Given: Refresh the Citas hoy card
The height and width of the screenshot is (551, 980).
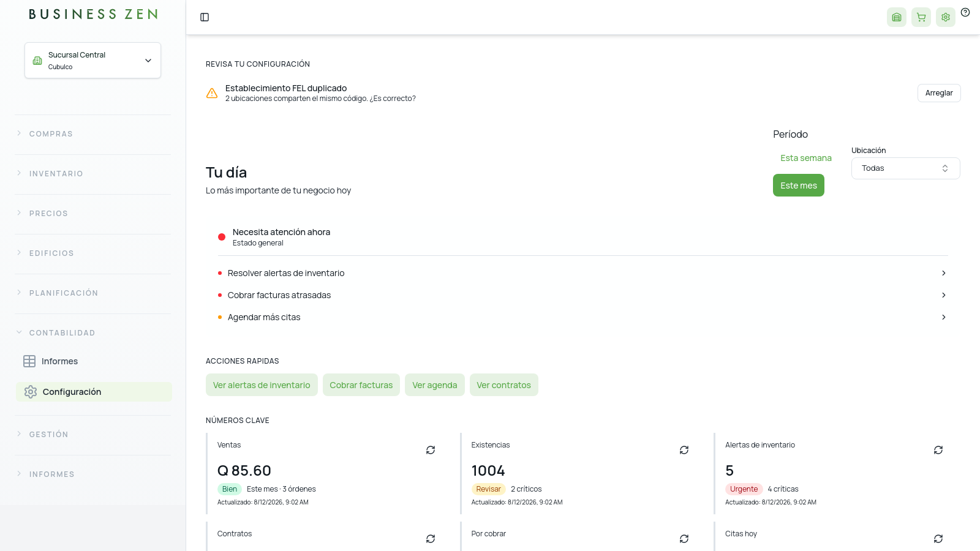Looking at the screenshot, I should click(x=938, y=539).
